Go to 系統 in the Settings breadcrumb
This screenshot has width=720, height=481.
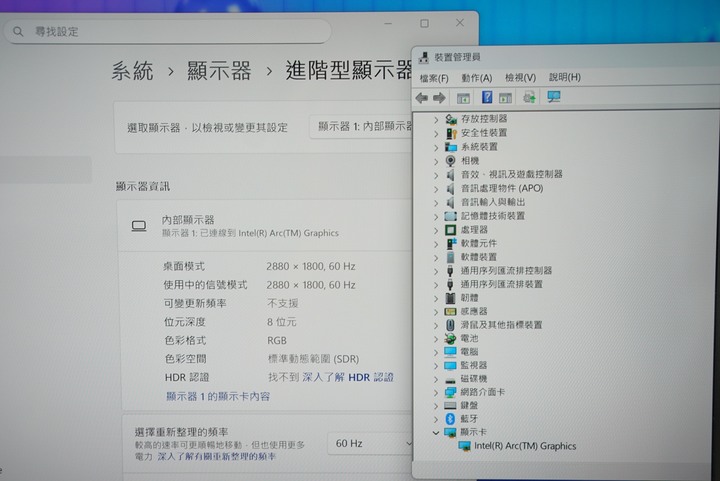click(132, 71)
